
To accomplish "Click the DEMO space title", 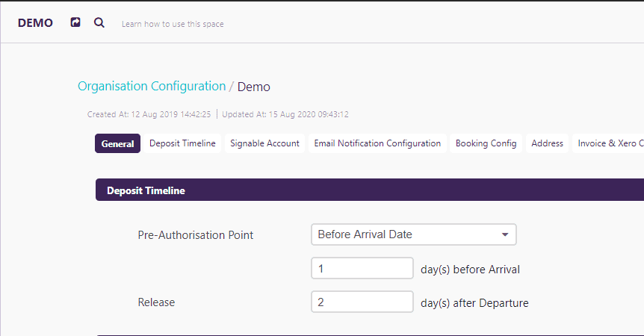I will coord(35,23).
